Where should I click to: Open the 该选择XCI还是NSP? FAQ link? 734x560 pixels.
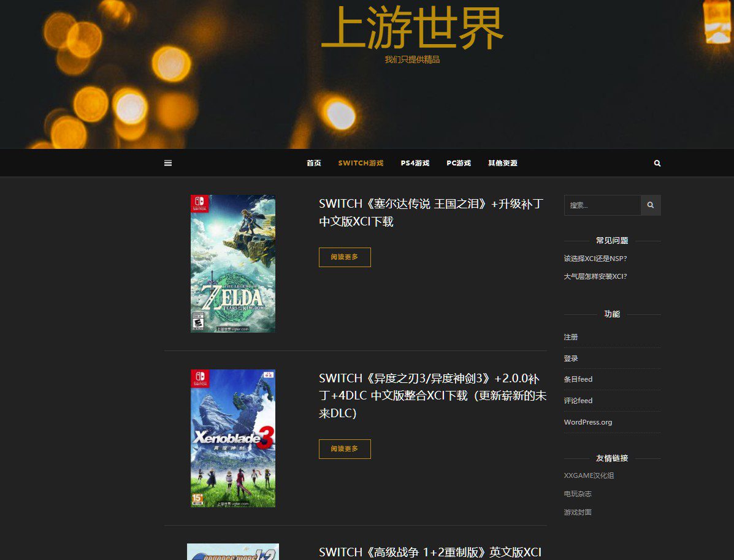click(595, 259)
